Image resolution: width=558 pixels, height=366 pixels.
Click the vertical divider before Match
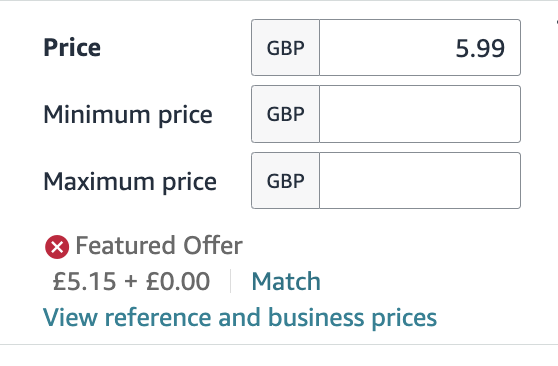tap(231, 281)
